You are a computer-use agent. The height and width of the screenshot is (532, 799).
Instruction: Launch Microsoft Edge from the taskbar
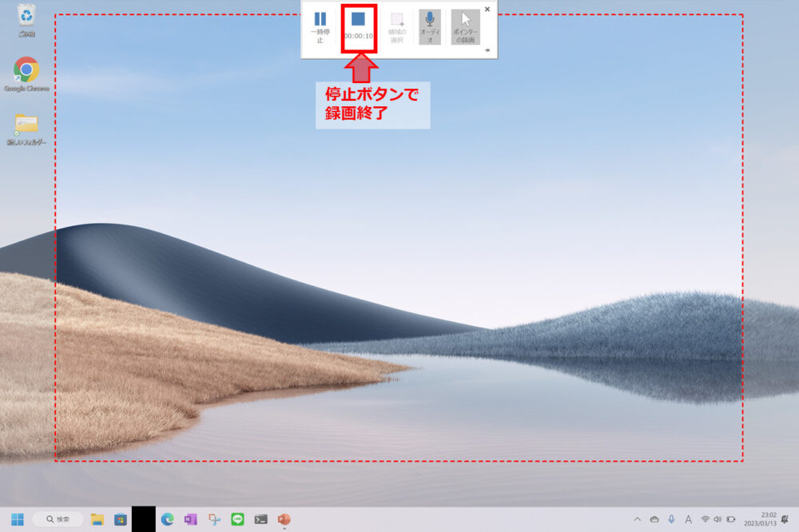point(167,519)
